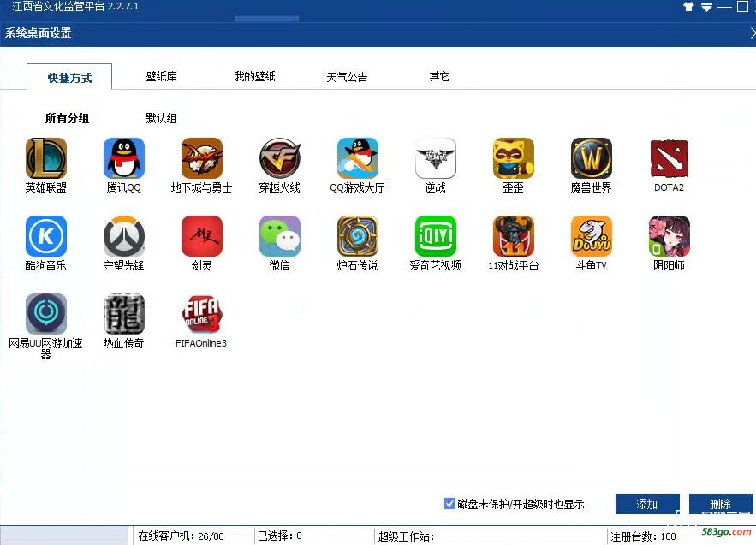Image resolution: width=756 pixels, height=545 pixels.
Task: Choose the 阴阳师 game icon
Action: coord(670,236)
